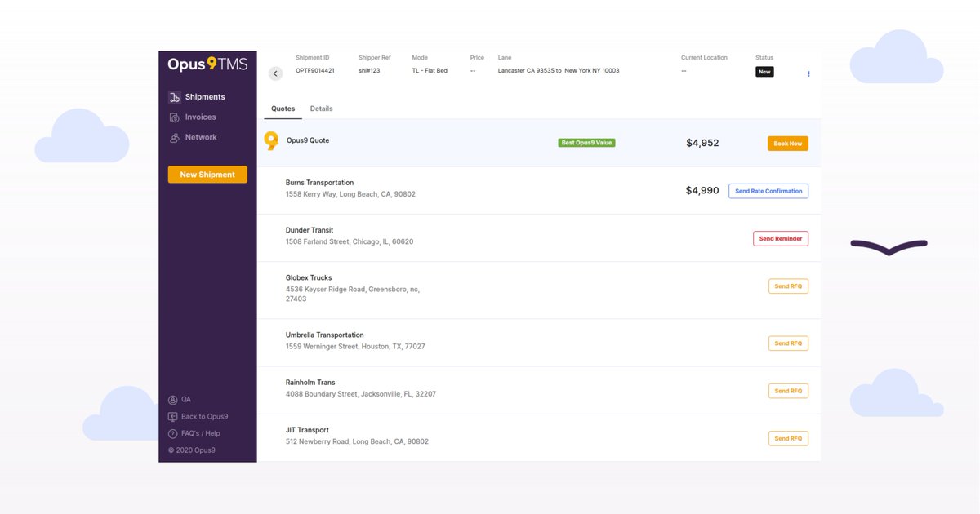The width and height of the screenshot is (980, 514).
Task: Send RFQ to Rainholm Trans
Action: (788, 391)
